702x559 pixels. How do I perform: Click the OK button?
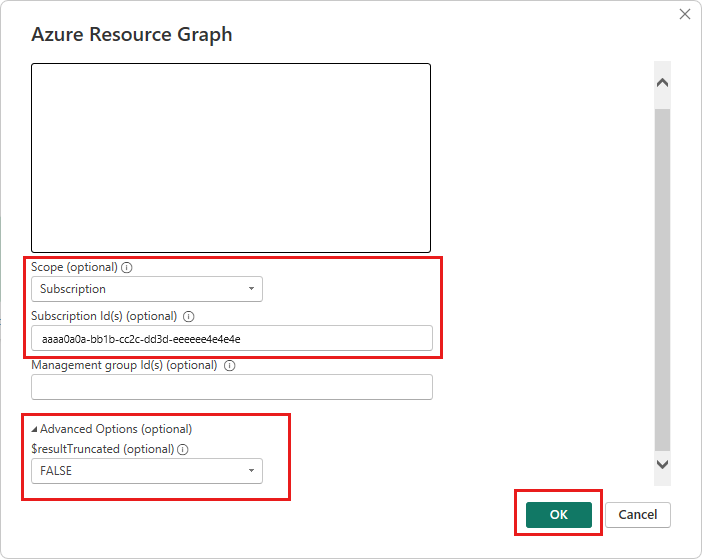(x=559, y=515)
